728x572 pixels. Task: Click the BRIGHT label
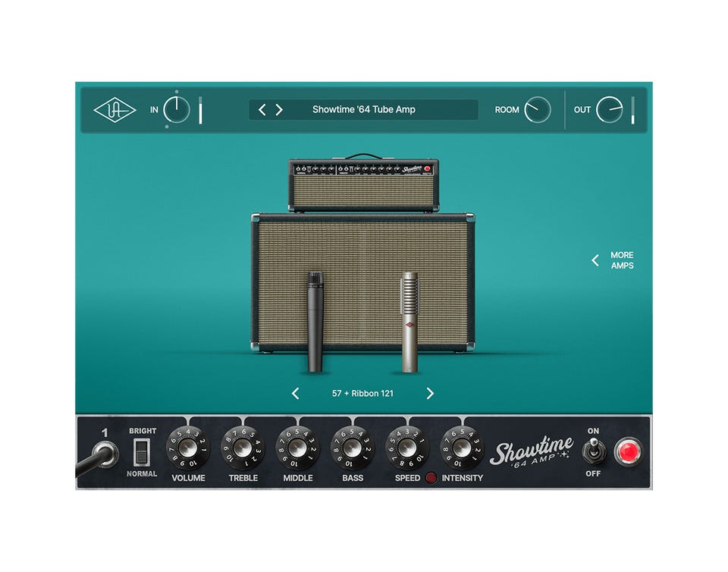click(x=143, y=431)
